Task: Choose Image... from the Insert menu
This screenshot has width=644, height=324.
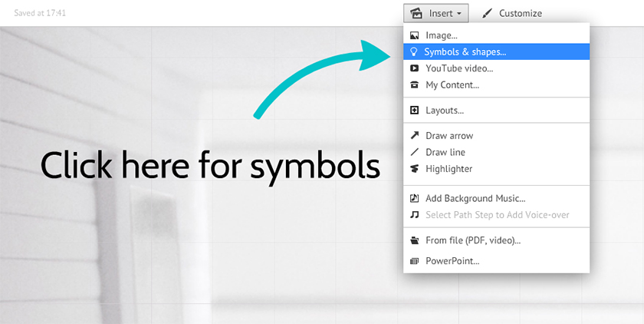Action: 496,35
